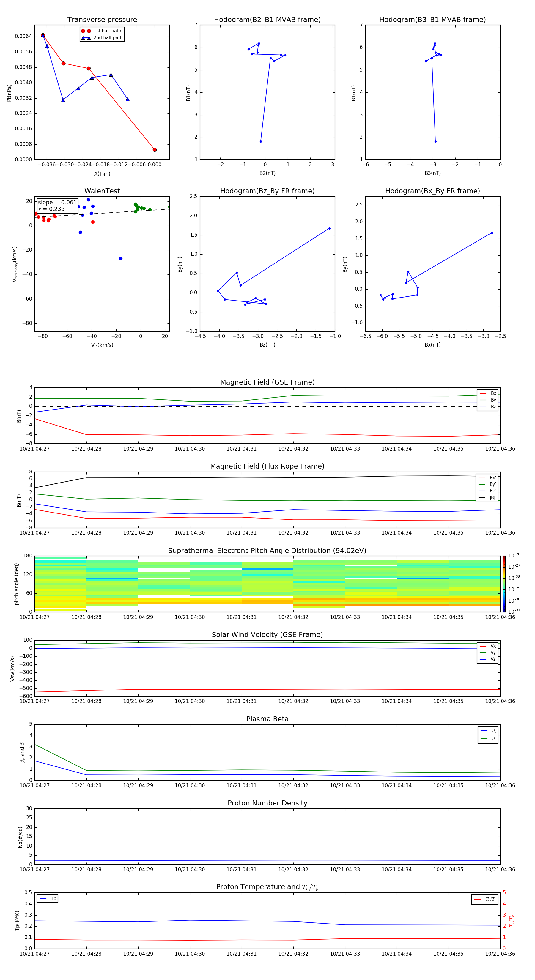The height and width of the screenshot is (980, 535).
Task: Click the lowest point in B2_B1 hodogram
Action: (x=261, y=142)
